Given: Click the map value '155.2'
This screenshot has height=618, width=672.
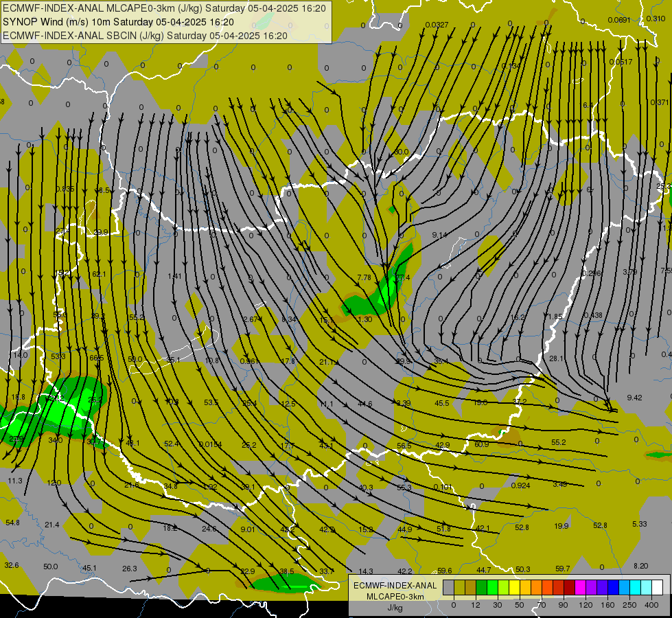Looking at the screenshot, I should 135,317.
